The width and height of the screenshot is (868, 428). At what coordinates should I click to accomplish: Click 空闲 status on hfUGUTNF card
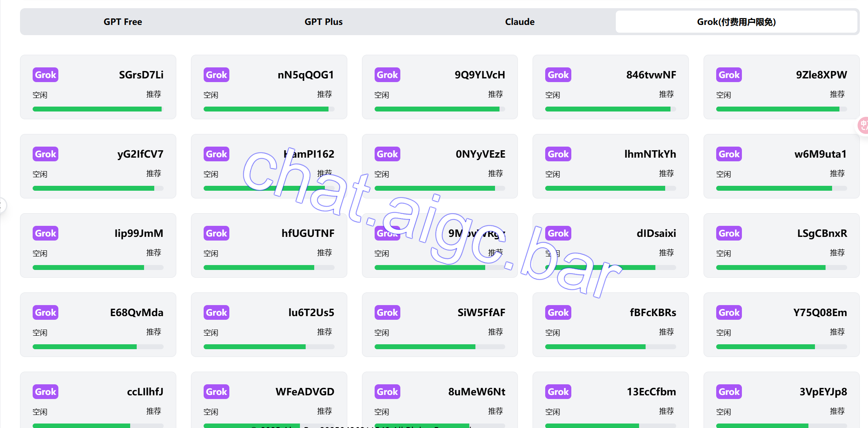tap(211, 253)
